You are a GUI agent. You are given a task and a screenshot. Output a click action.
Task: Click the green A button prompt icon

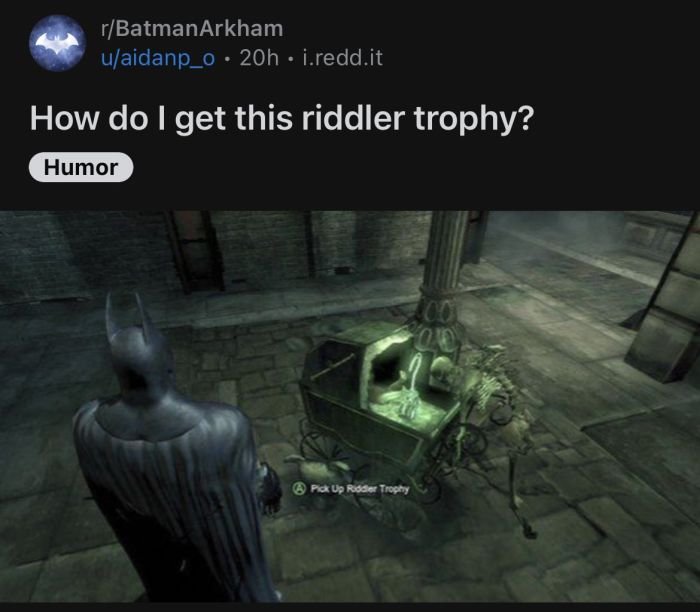298,488
